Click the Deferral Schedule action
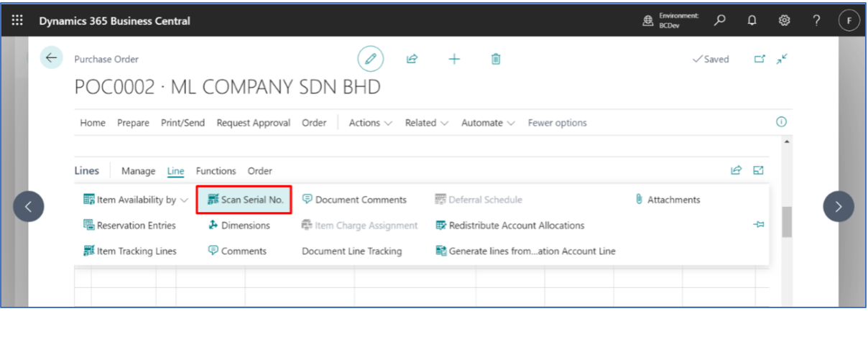 479,200
